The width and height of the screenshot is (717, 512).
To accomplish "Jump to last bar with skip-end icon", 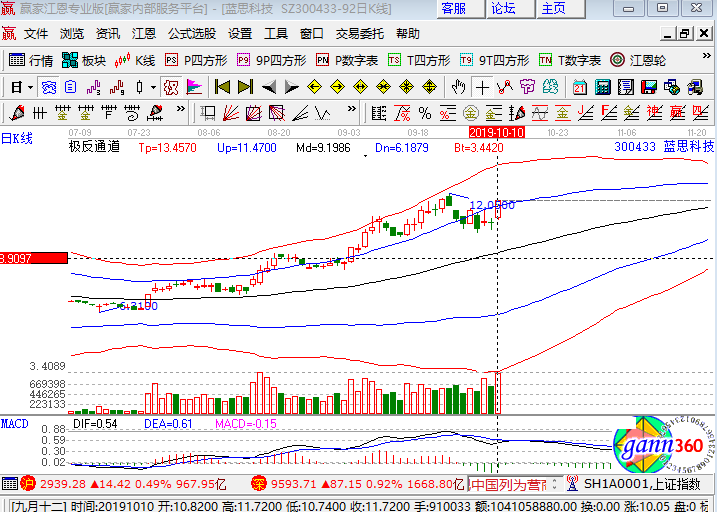I will click(x=245, y=87).
